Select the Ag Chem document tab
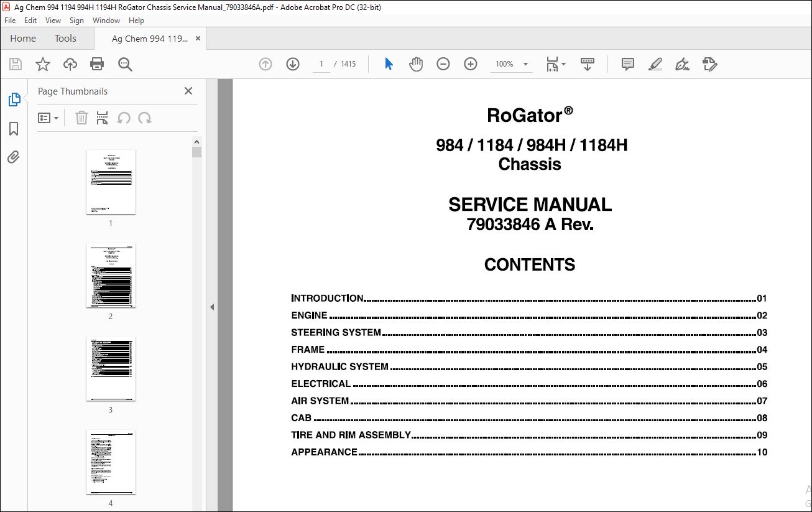 [149, 39]
